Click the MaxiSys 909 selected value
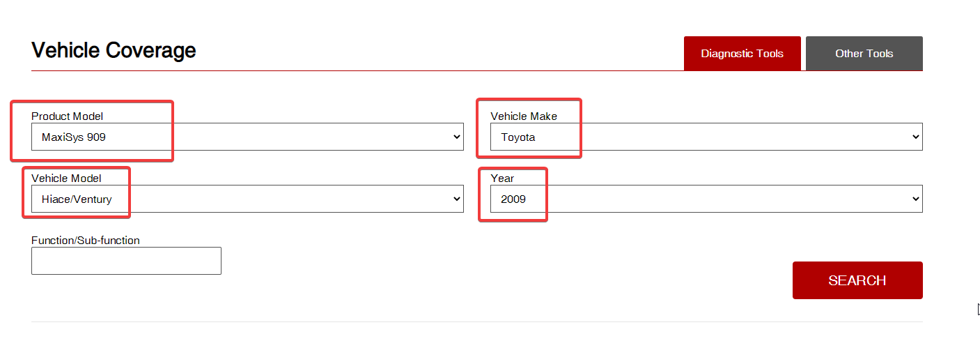 click(x=74, y=137)
